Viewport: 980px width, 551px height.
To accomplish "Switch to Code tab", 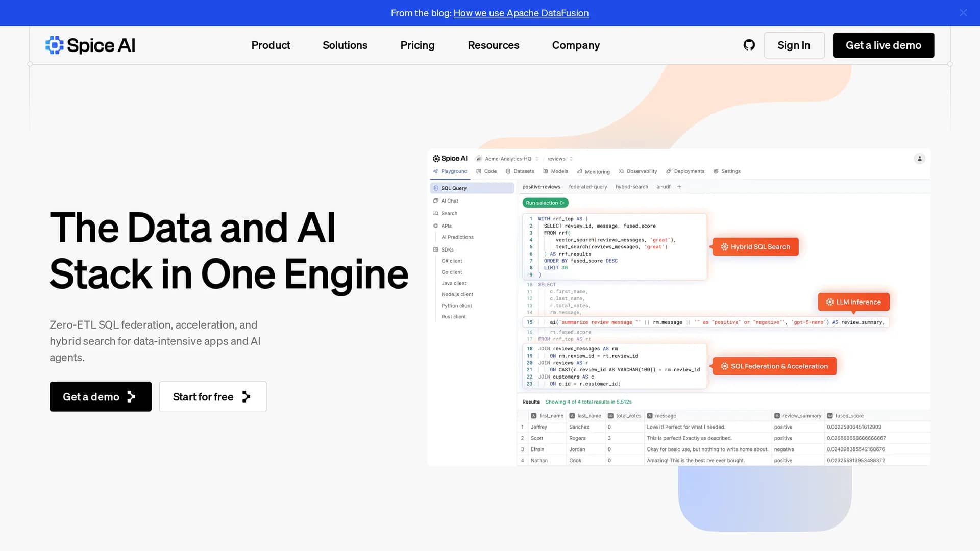I will point(486,171).
